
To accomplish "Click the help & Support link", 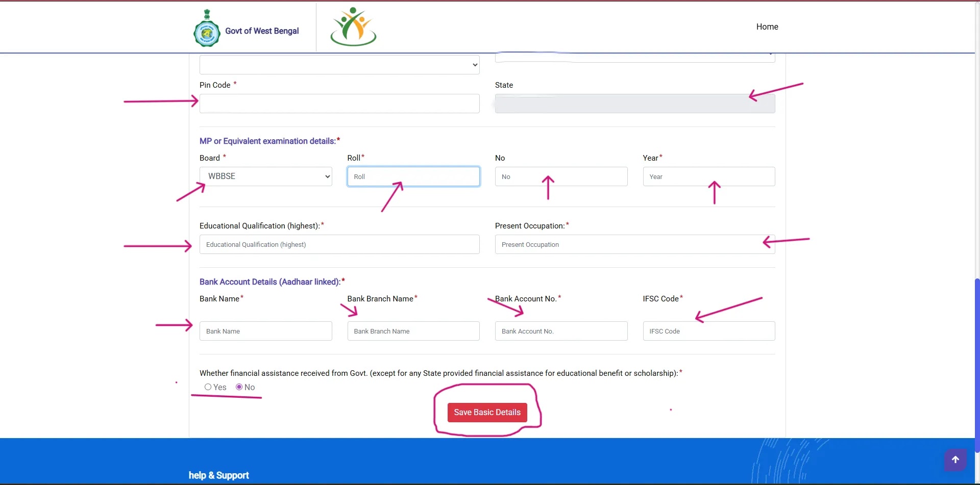I will [x=218, y=475].
